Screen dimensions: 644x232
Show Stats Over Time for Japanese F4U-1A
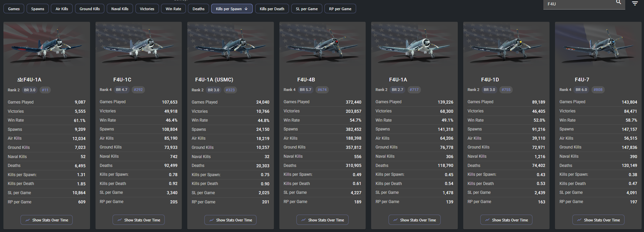point(46,220)
